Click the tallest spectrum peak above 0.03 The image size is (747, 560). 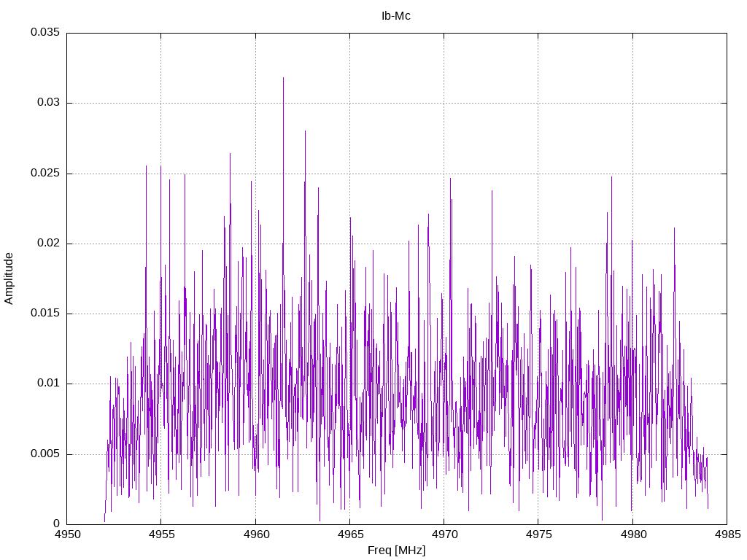284,79
